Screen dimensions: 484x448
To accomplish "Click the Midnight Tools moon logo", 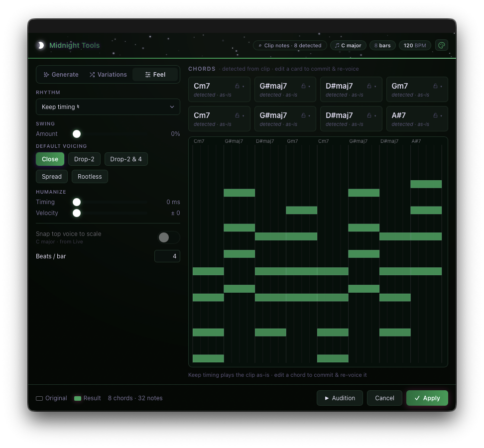I will [40, 45].
